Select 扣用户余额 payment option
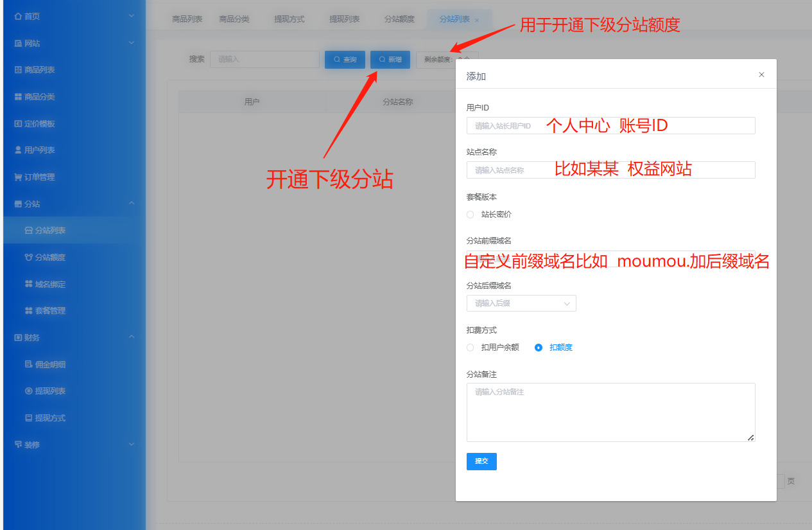The height and width of the screenshot is (530, 812). point(471,348)
